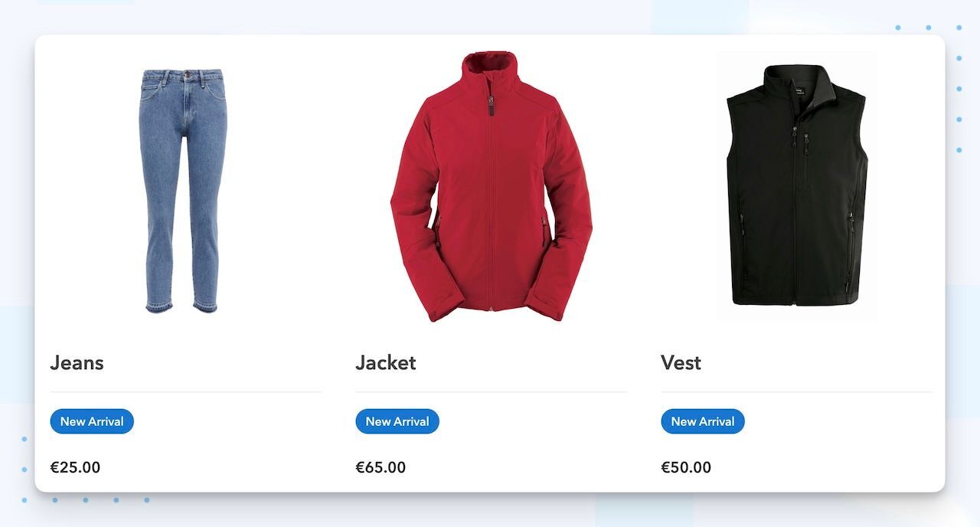Click the divider line below Vest title
Image resolution: width=980 pixels, height=527 pixels.
797,392
